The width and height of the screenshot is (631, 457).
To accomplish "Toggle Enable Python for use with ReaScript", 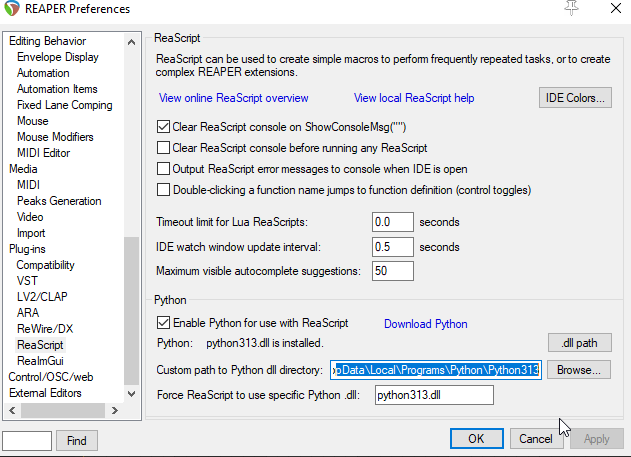I will click(x=165, y=323).
